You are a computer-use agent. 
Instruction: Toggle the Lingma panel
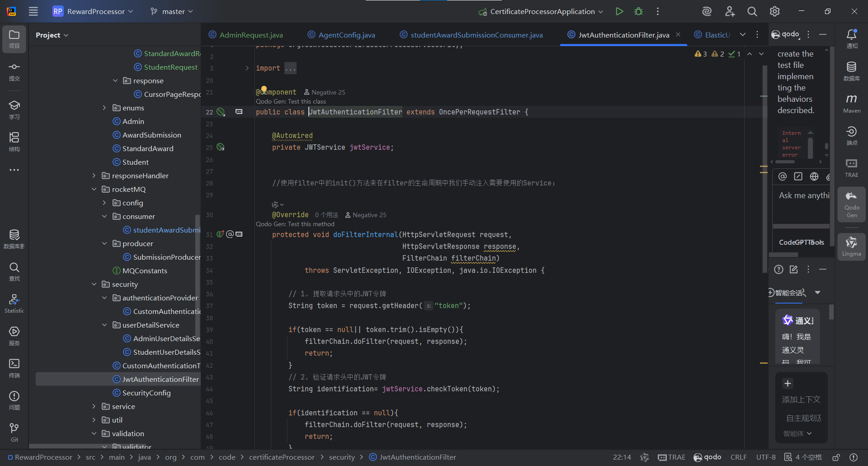click(x=852, y=247)
